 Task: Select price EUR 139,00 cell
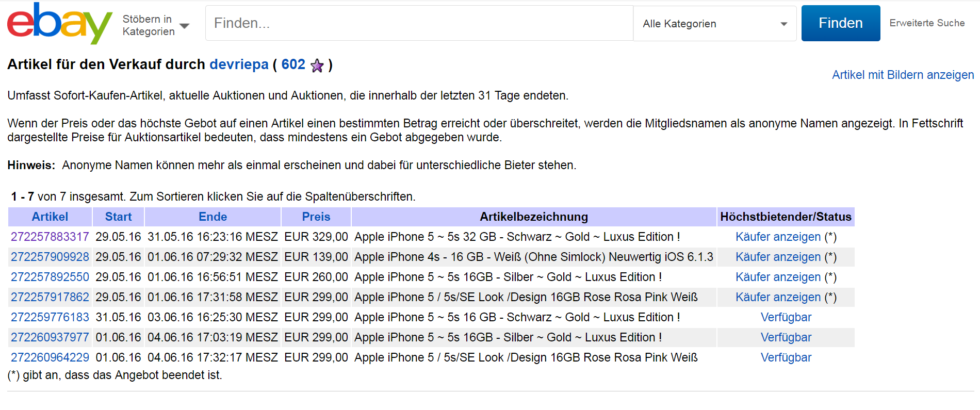tap(316, 257)
